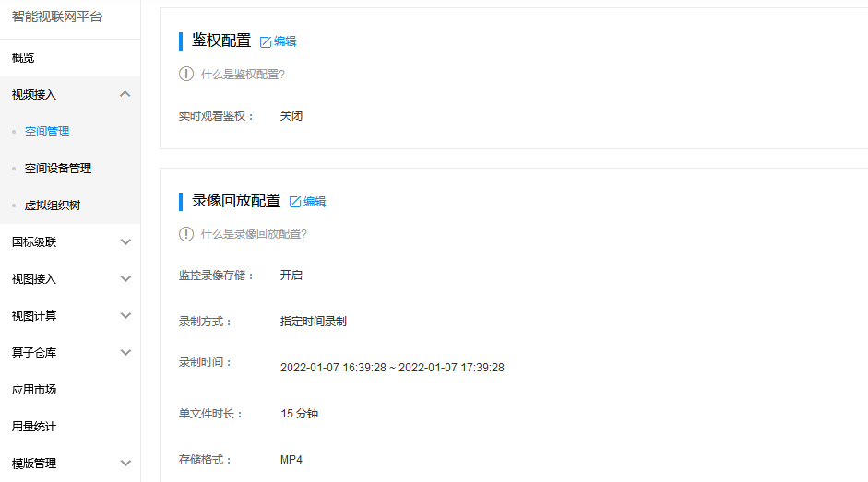The image size is (868, 482).
Task: Click the 算子仓库 menu label
Action: click(34, 352)
